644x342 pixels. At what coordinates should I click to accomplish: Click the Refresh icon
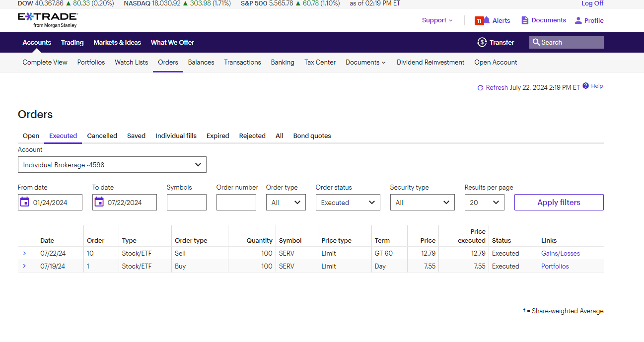[480, 88]
